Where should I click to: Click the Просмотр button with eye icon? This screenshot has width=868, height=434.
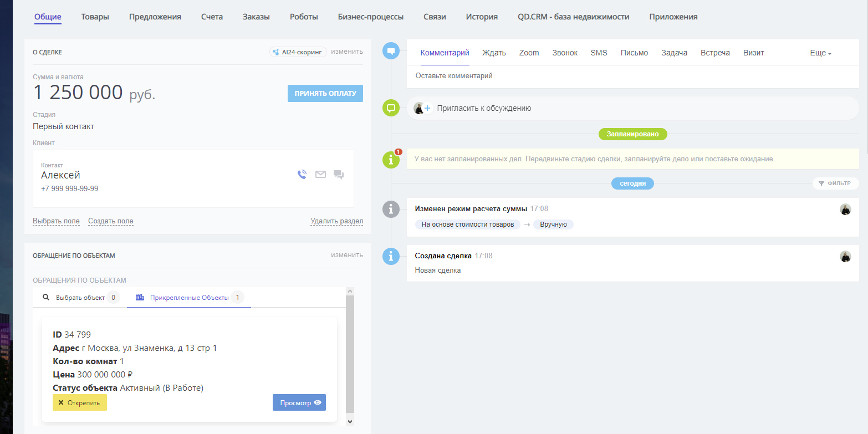coord(299,403)
